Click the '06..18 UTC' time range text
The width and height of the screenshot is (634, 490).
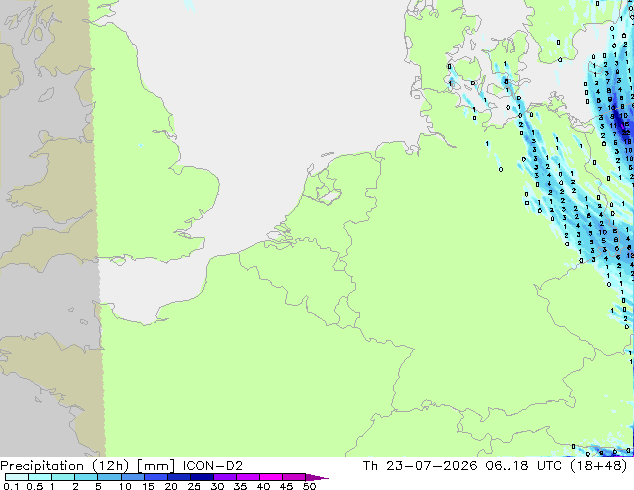pos(523,466)
